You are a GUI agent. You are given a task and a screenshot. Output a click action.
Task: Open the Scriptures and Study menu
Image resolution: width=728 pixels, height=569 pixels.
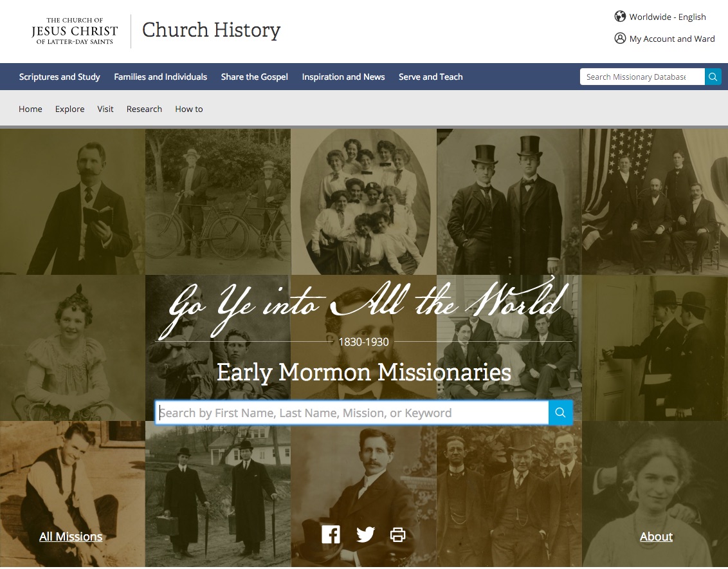(59, 77)
